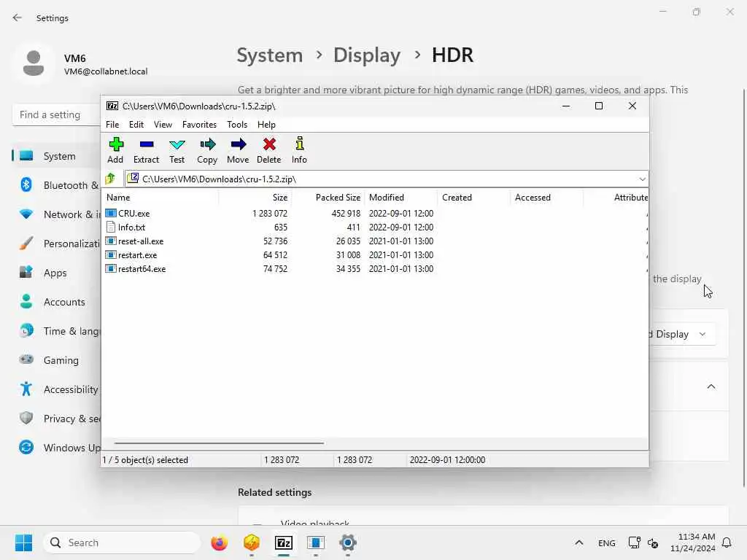Open Windows Update in Settings sidebar
Viewport: 747px width, 560px height.
(56, 448)
